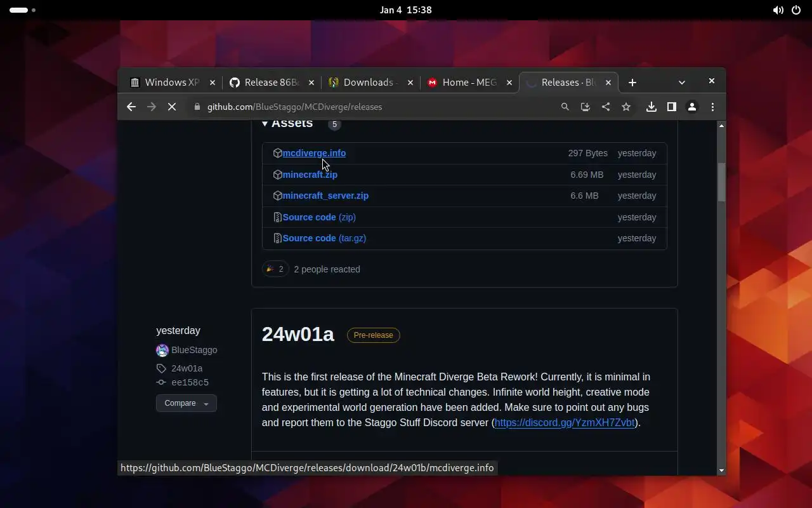The image size is (812, 508).
Task: Download the mcdiverge.info asset
Action: coord(314,153)
